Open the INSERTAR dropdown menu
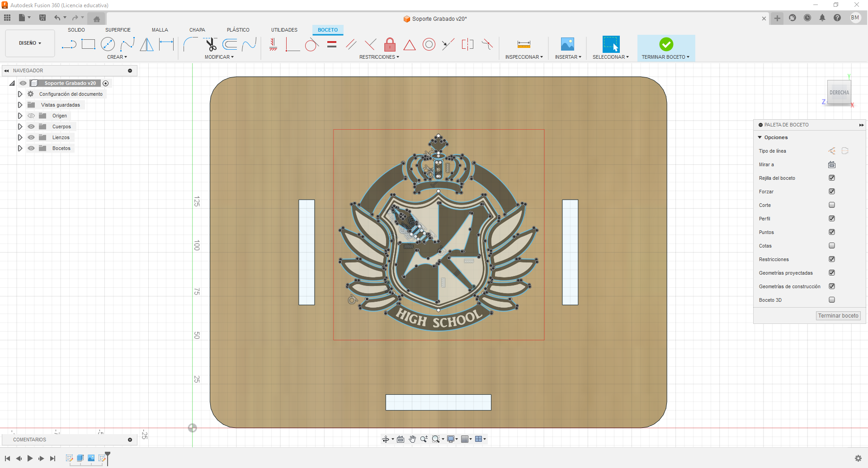 coord(568,57)
